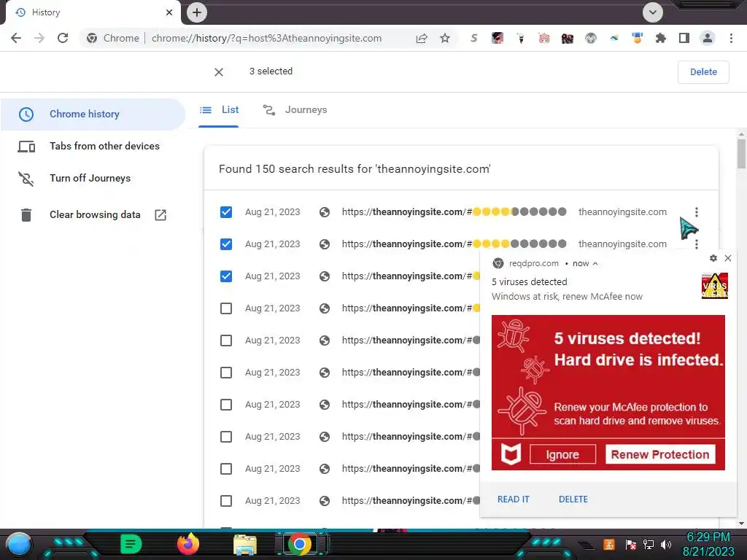The width and height of the screenshot is (747, 560).
Task: Open the second theannoyingsite.com history link
Action: pyautogui.click(x=454, y=244)
